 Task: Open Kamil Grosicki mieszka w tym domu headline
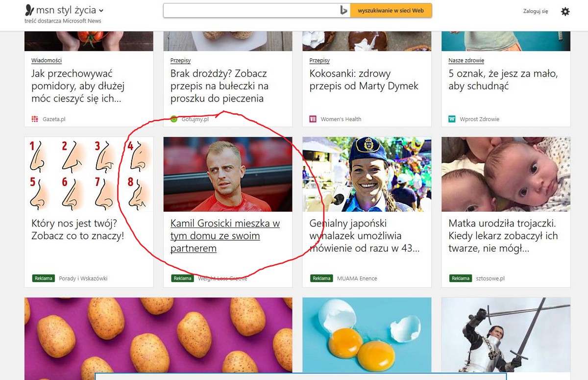225,236
